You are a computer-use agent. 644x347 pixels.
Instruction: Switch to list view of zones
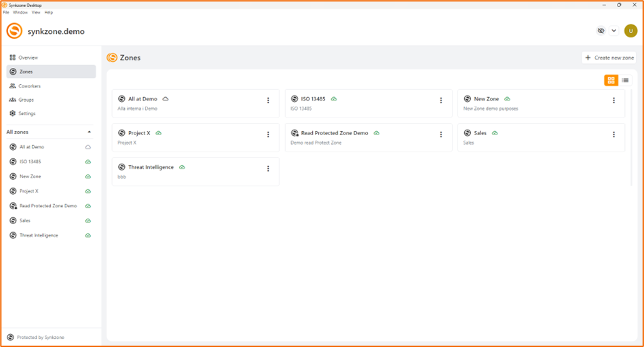[x=625, y=80]
